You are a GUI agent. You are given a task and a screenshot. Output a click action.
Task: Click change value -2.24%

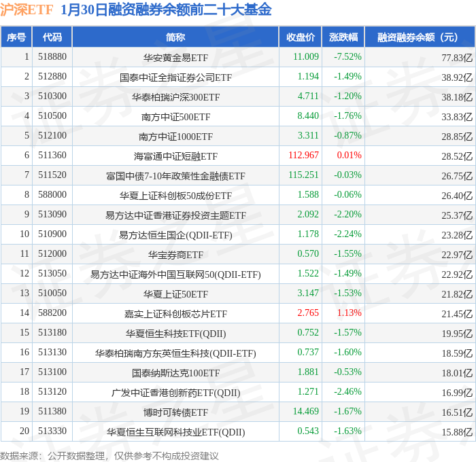[x=347, y=234]
